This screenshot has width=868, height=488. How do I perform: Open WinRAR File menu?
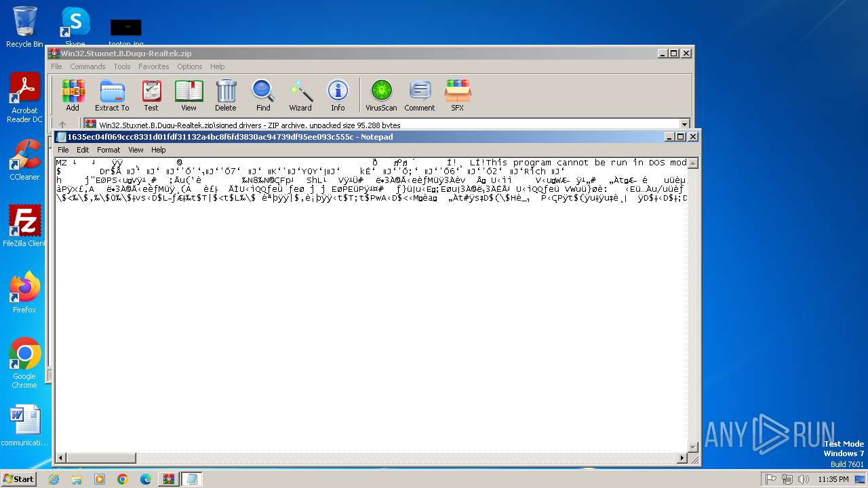(x=56, y=66)
